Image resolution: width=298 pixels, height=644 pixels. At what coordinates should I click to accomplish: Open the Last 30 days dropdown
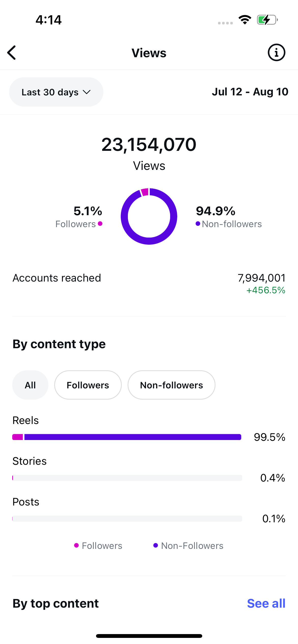[56, 92]
